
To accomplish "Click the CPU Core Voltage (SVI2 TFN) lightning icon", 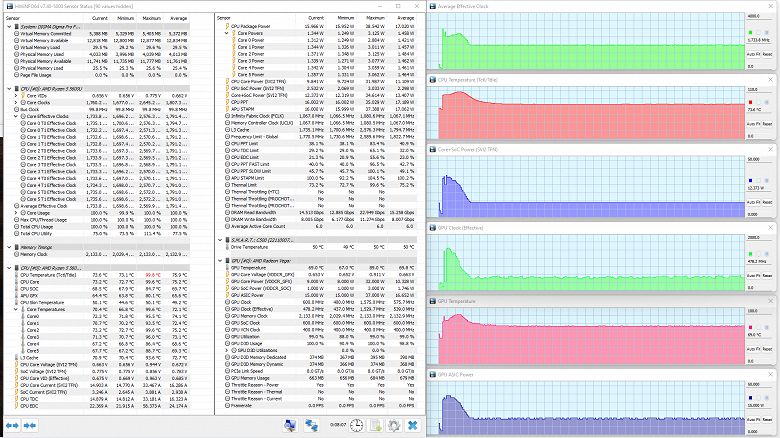I will pos(16,364).
